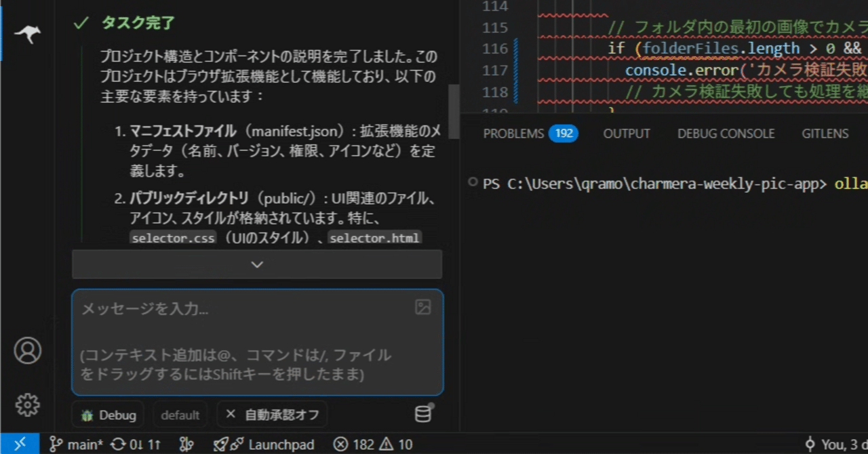868x454 pixels.
Task: Click the sync changes icon showing 0↓ 1↑
Action: pyautogui.click(x=136, y=445)
